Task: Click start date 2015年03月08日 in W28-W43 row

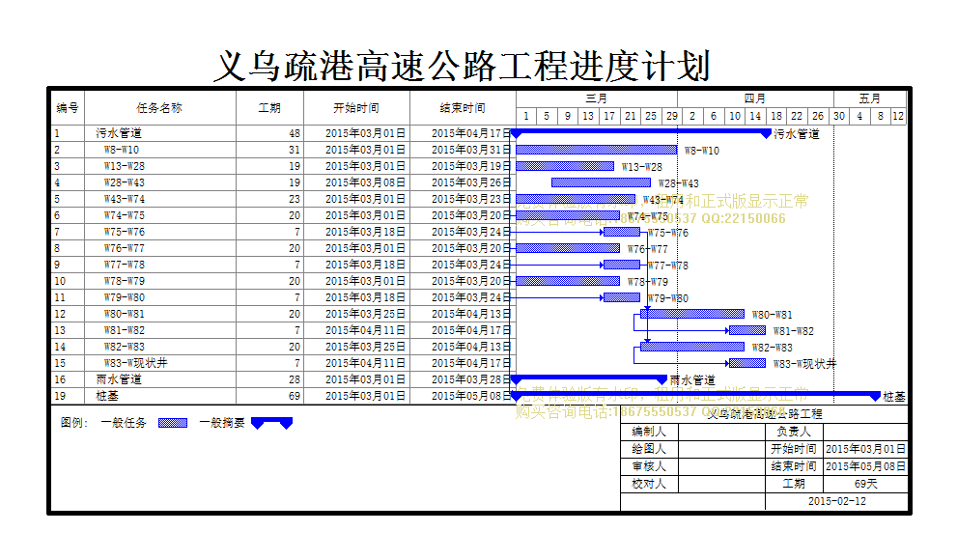Action: tap(365, 182)
